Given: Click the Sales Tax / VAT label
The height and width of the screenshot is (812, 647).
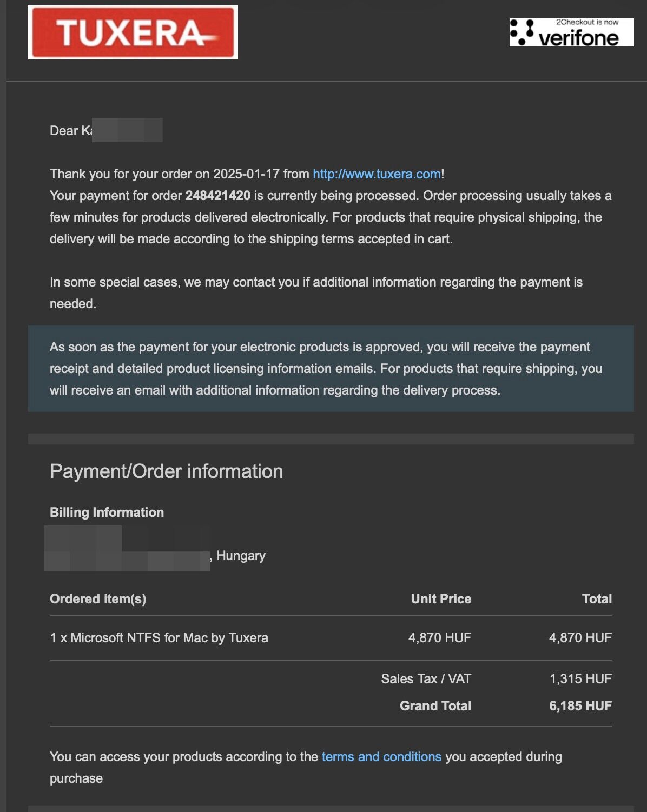Looking at the screenshot, I should coord(426,679).
